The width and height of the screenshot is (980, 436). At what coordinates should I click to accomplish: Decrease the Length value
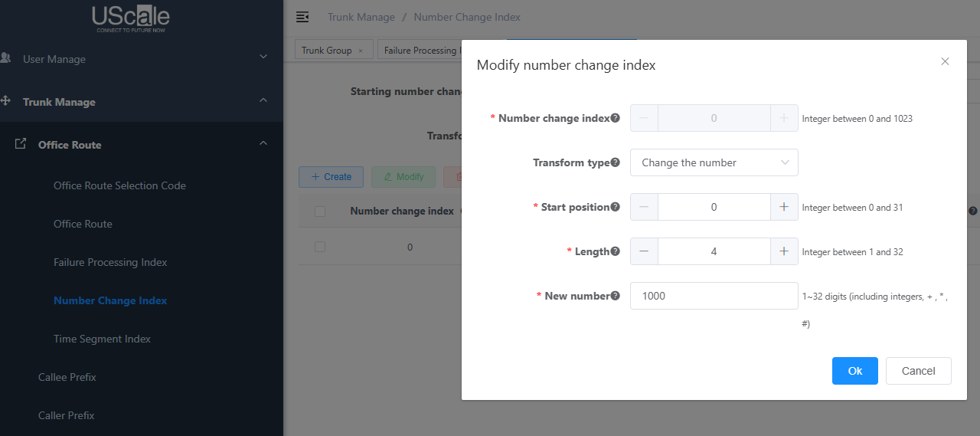click(x=644, y=251)
